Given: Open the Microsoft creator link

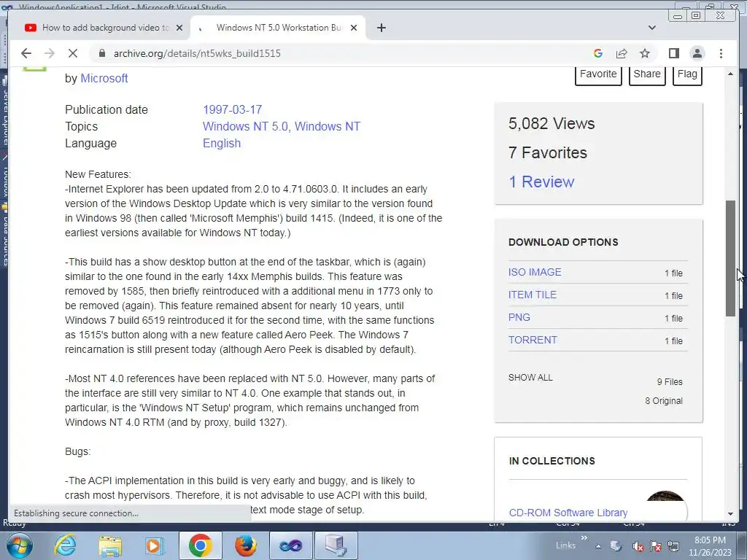Looking at the screenshot, I should (x=104, y=78).
